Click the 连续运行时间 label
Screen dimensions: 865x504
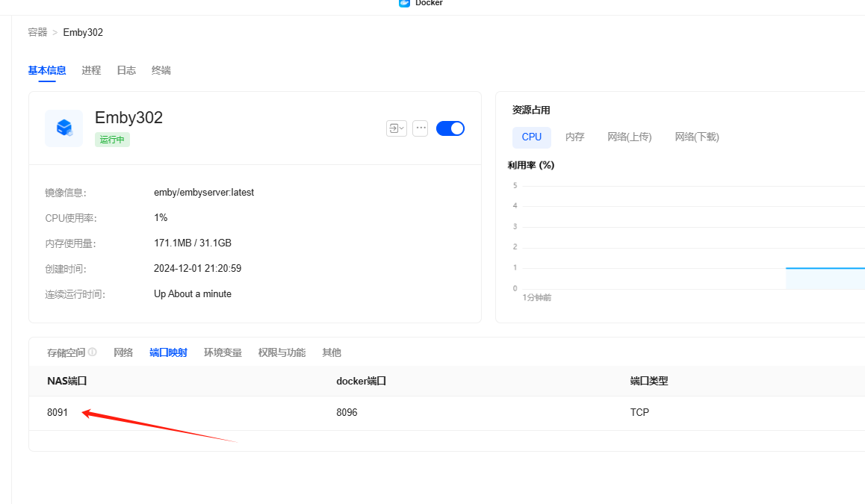click(75, 294)
